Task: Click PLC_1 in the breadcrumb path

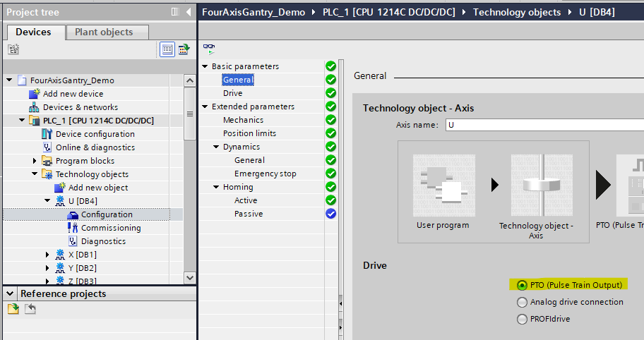Action: coord(388,12)
